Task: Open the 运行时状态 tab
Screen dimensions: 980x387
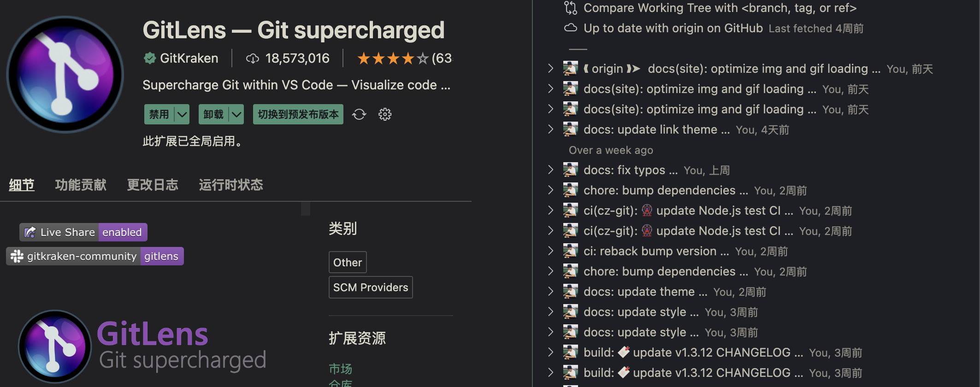Action: 230,184
